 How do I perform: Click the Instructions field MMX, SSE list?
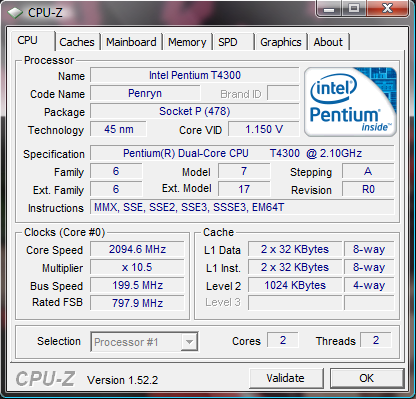242,207
